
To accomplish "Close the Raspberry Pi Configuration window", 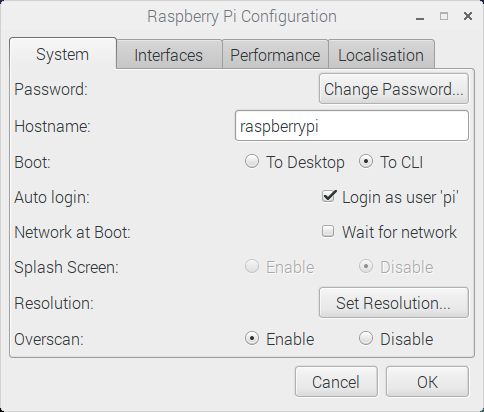I will point(468,16).
